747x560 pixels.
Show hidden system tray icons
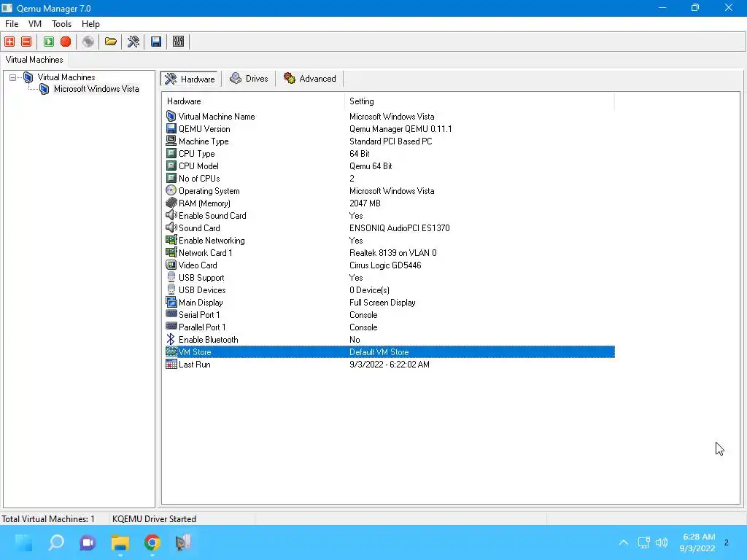pos(623,542)
